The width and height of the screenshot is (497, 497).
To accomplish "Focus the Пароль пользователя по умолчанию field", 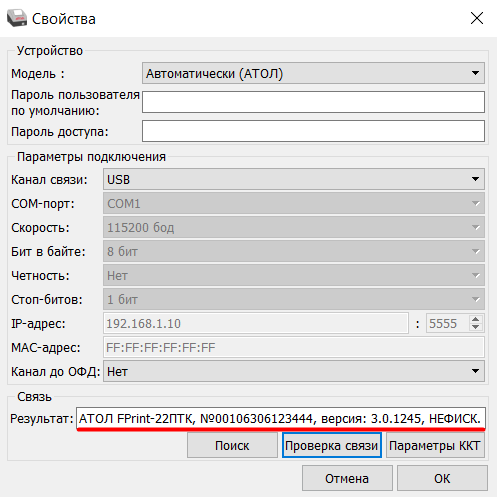I will 313,102.
